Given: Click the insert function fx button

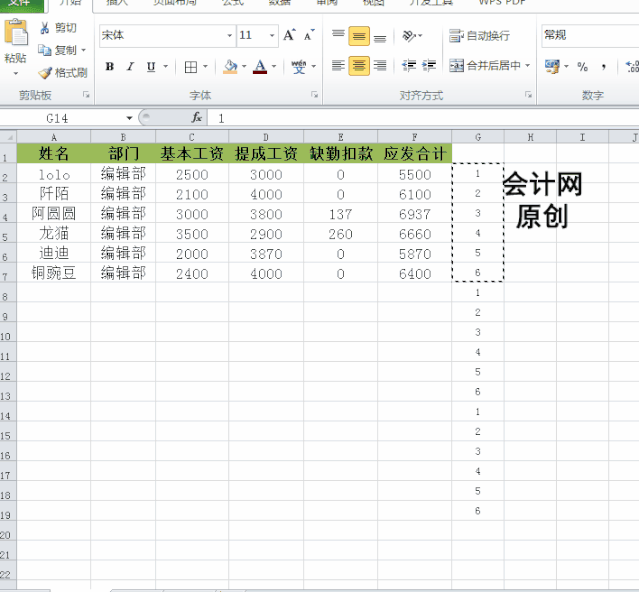Looking at the screenshot, I should [197, 118].
